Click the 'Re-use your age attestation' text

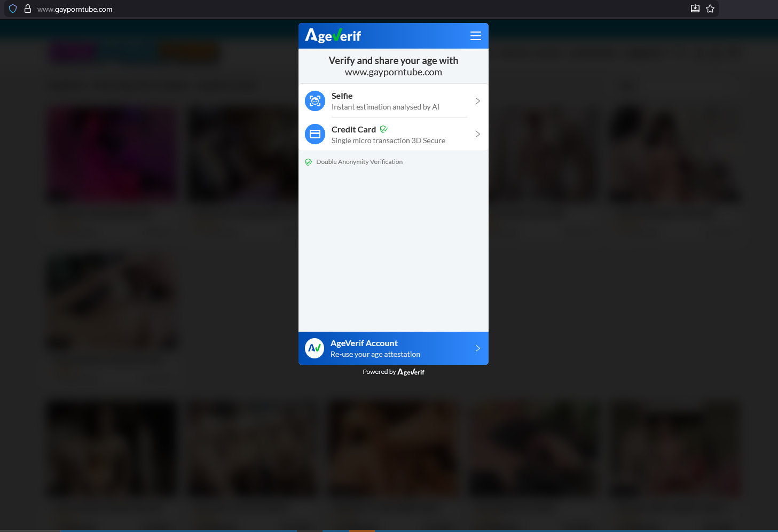click(x=375, y=354)
